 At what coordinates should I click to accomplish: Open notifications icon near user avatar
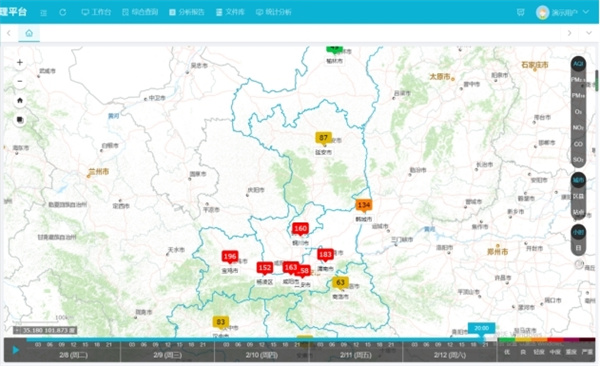click(x=520, y=12)
